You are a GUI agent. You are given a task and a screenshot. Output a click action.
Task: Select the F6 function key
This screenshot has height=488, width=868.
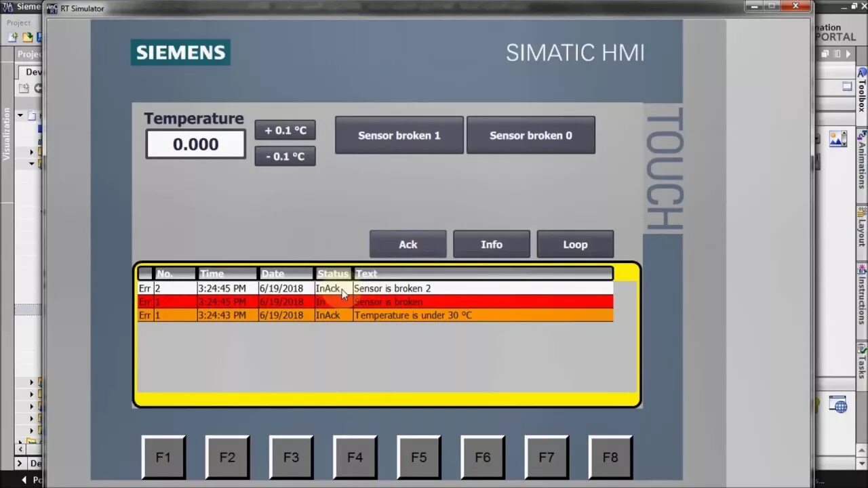482,457
